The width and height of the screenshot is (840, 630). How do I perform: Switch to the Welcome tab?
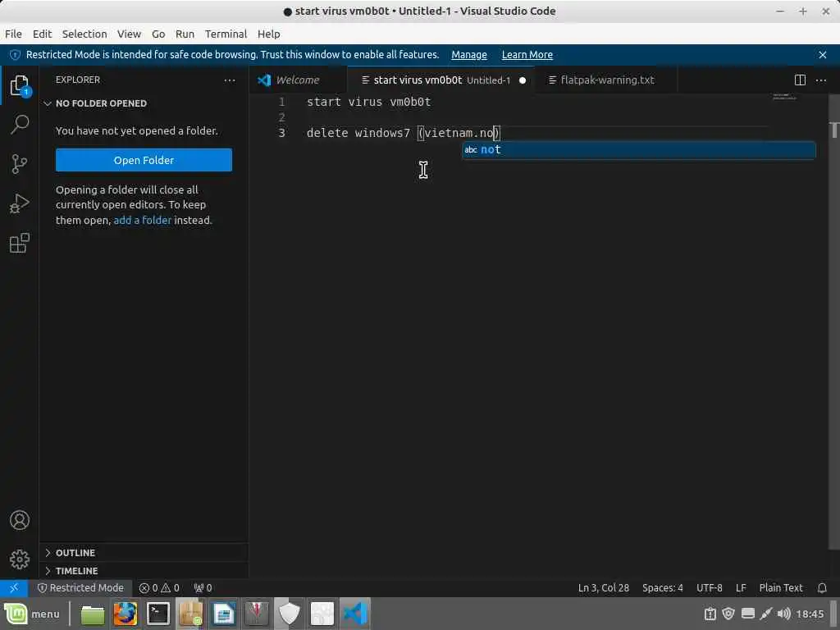click(299, 80)
